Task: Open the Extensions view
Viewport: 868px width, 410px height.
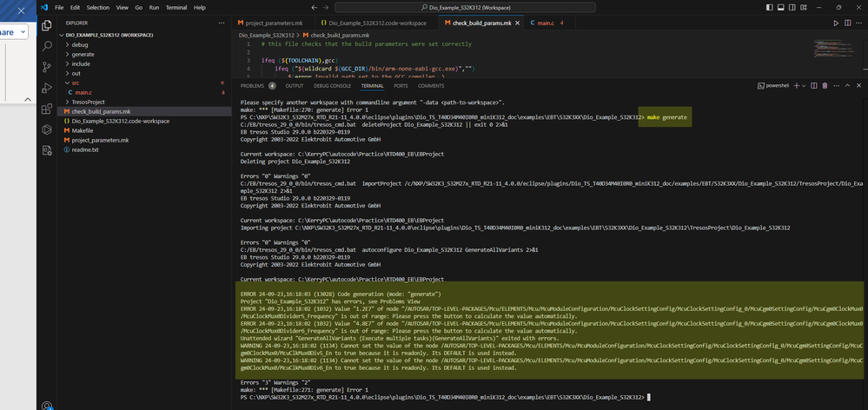Action: (x=47, y=109)
